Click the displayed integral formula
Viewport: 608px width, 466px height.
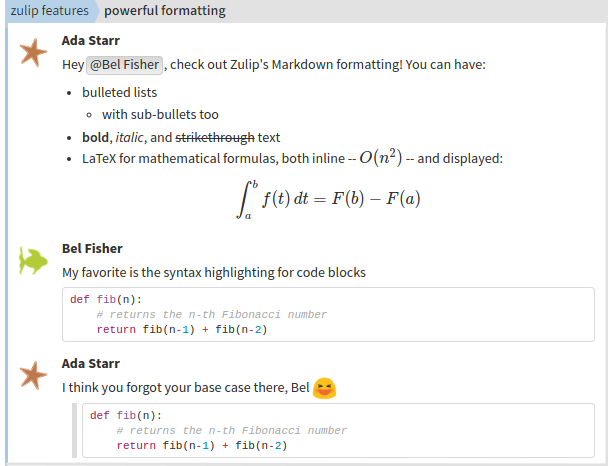click(x=327, y=199)
